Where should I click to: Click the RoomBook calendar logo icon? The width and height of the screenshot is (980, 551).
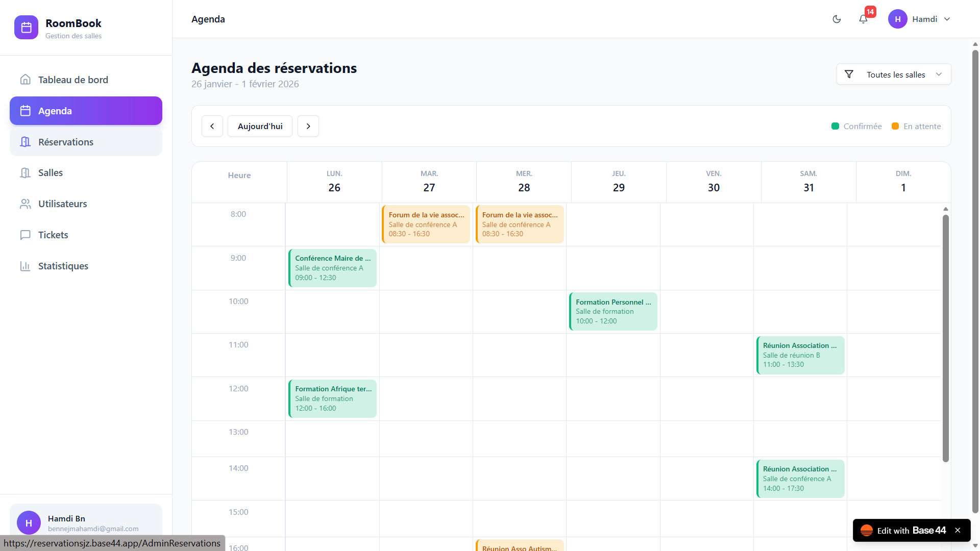click(x=26, y=28)
